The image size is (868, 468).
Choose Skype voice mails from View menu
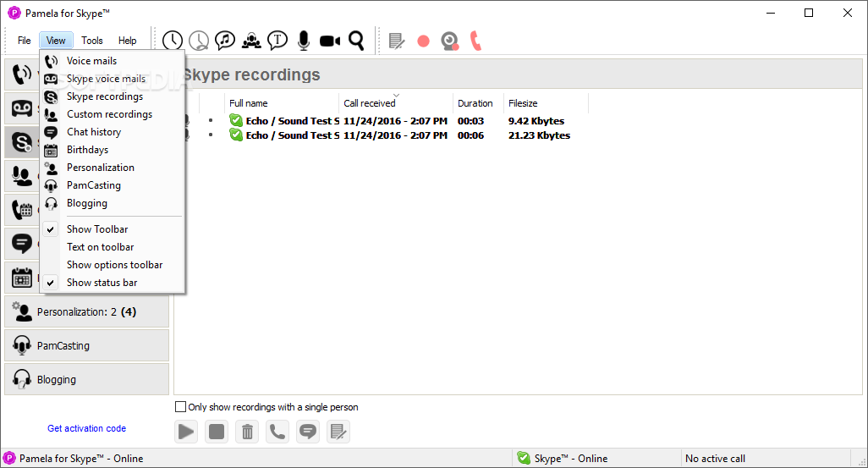[x=113, y=79]
